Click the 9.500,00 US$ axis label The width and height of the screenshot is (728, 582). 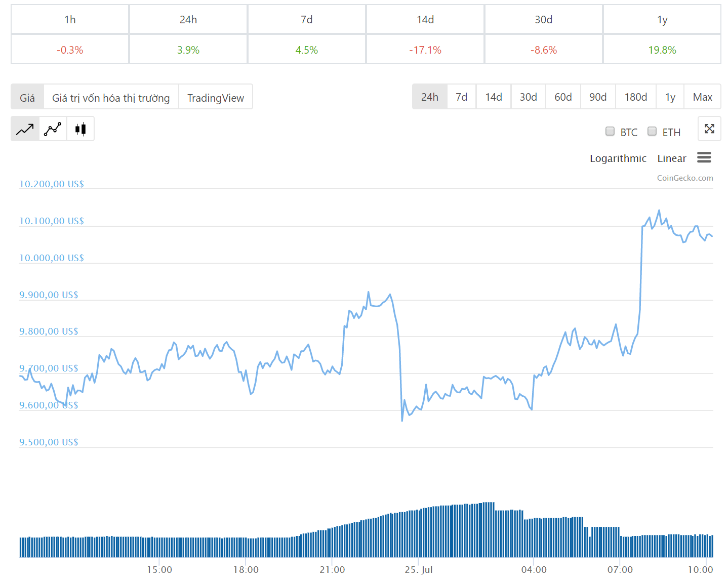click(x=49, y=442)
